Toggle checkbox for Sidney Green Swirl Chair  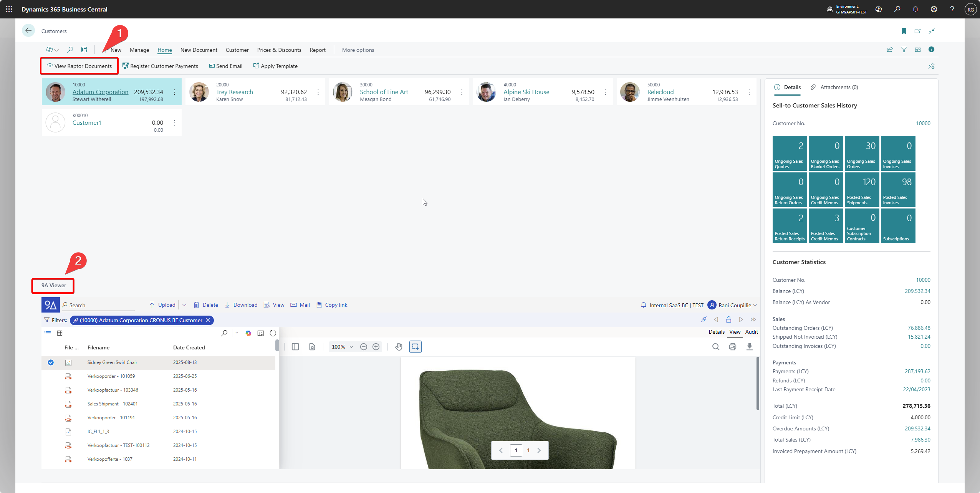point(51,362)
